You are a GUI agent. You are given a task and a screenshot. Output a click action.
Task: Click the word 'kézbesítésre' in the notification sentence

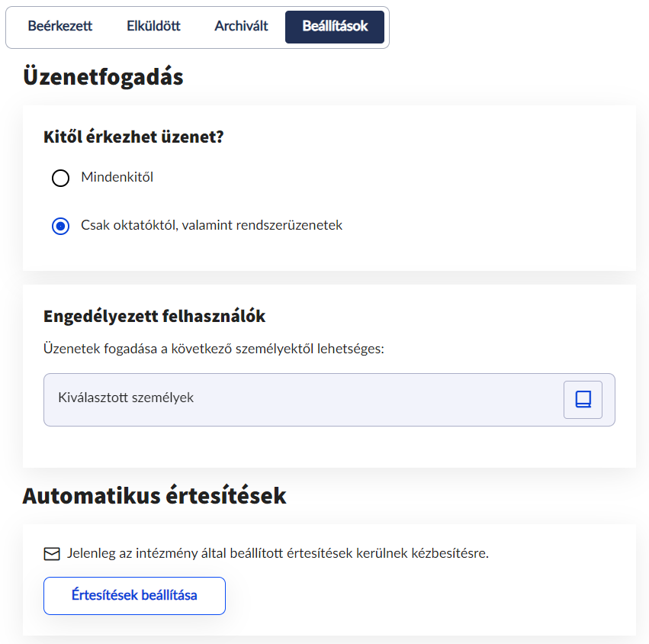[x=451, y=553]
